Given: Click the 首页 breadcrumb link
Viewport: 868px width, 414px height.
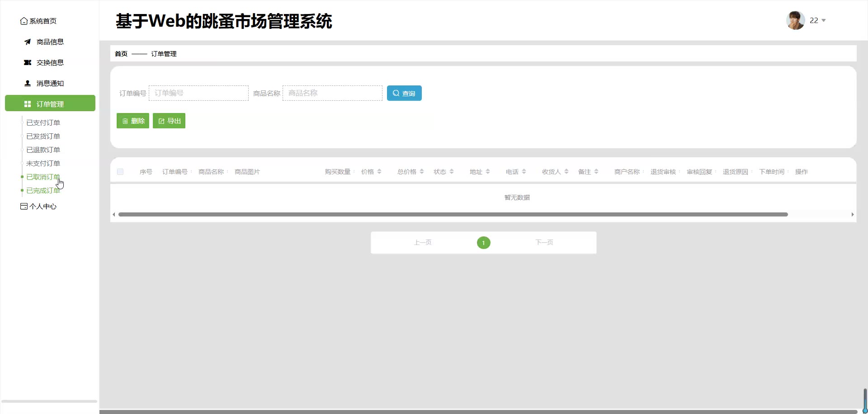Looking at the screenshot, I should pyautogui.click(x=121, y=54).
